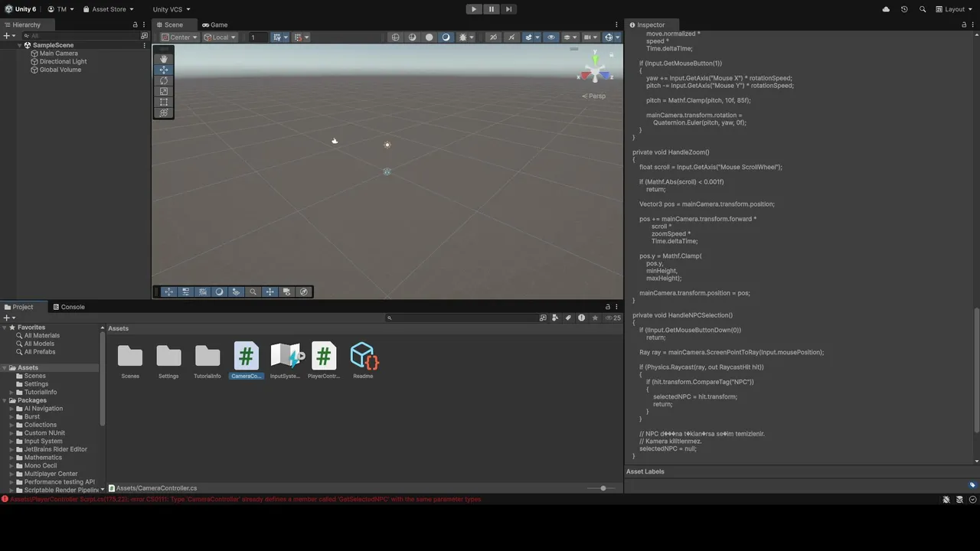Toggle scene gizmos display
The image size is (980, 551).
click(x=609, y=37)
